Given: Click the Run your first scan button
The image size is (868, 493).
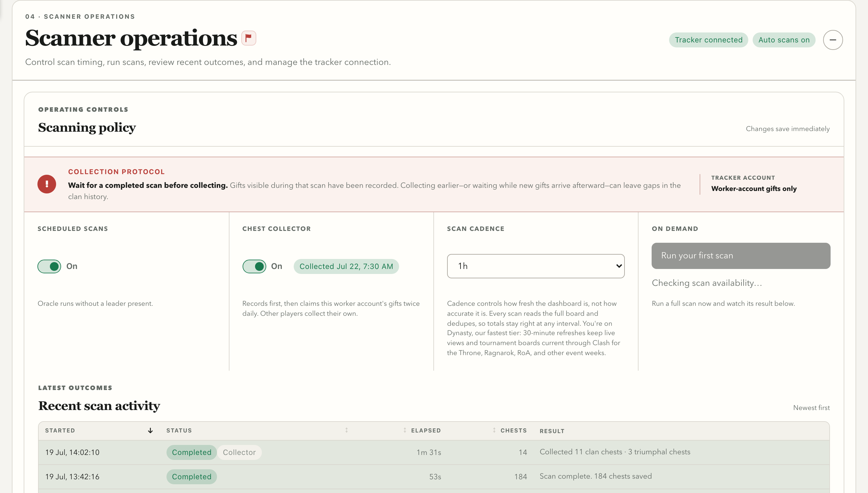Looking at the screenshot, I should click(x=741, y=256).
